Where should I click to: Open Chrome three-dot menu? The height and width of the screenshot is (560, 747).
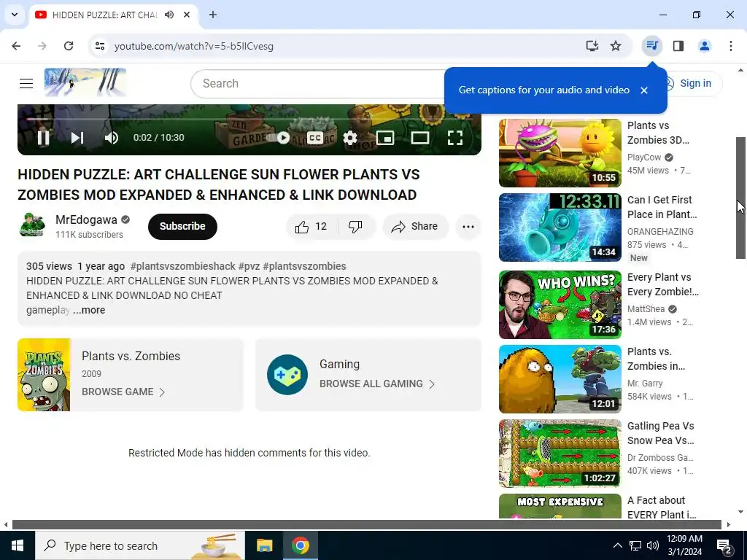pyautogui.click(x=731, y=46)
